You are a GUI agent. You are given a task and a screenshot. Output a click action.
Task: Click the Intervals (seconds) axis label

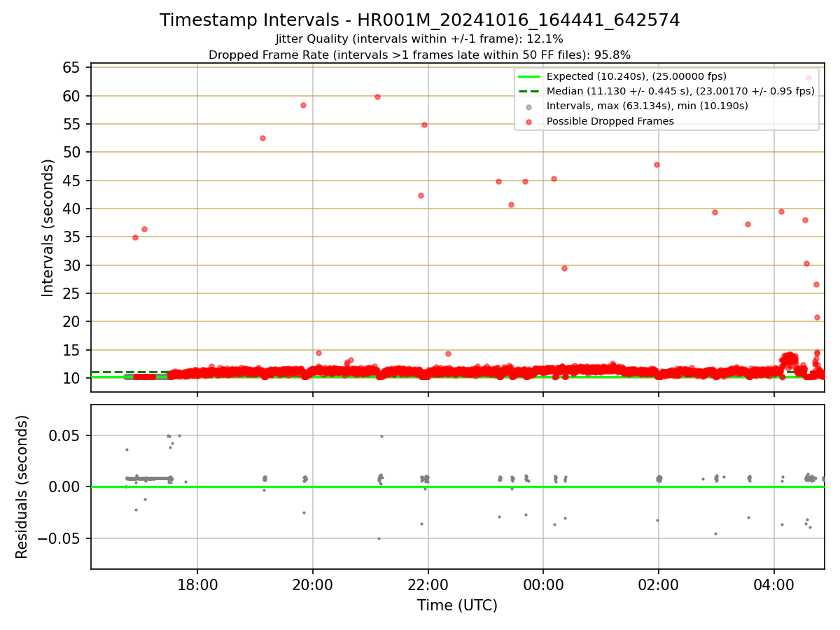click(48, 228)
